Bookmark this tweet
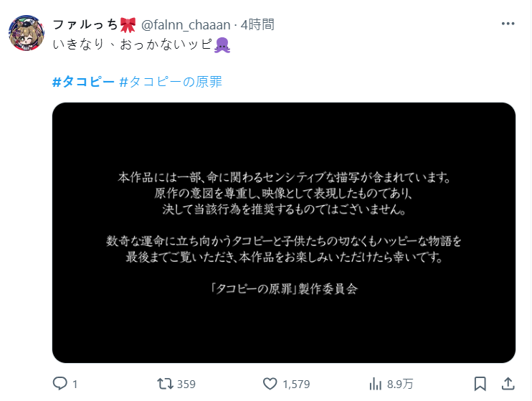The image size is (532, 401). (x=480, y=384)
